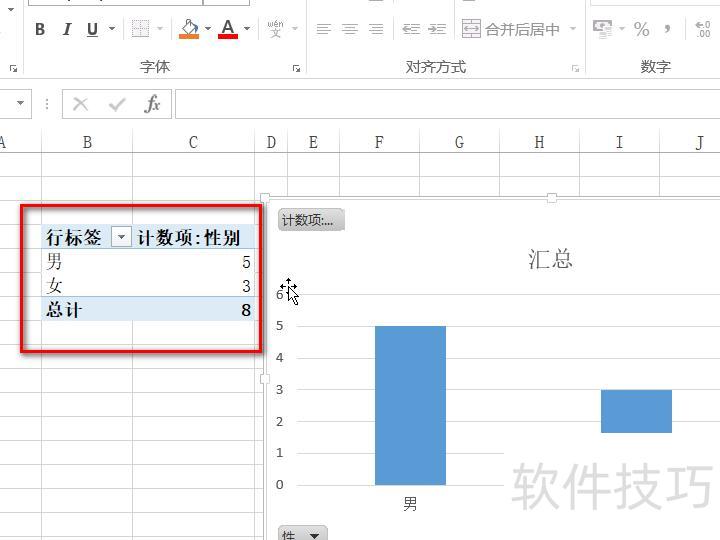Select column G header
This screenshot has height=540, width=720.
point(459,142)
